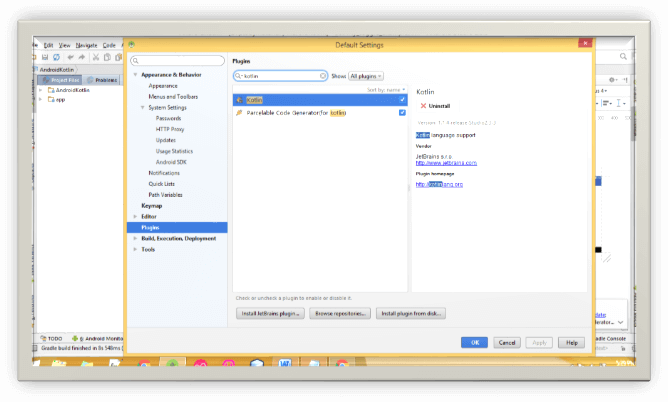
Task: Click the Save All icon in Android Studio toolbar
Action: tap(45, 57)
